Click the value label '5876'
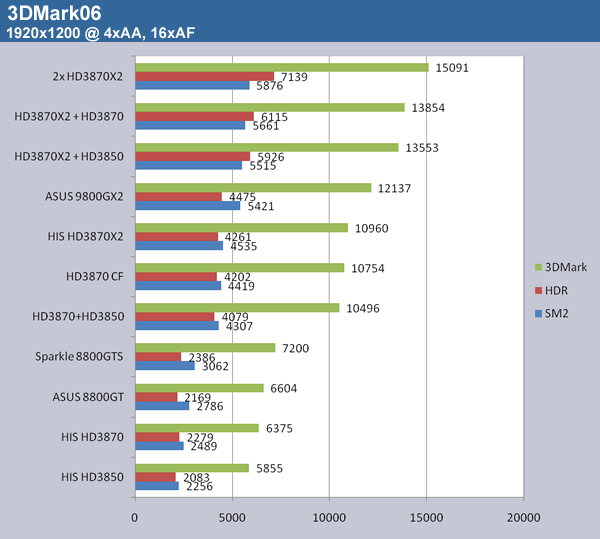 pos(269,86)
